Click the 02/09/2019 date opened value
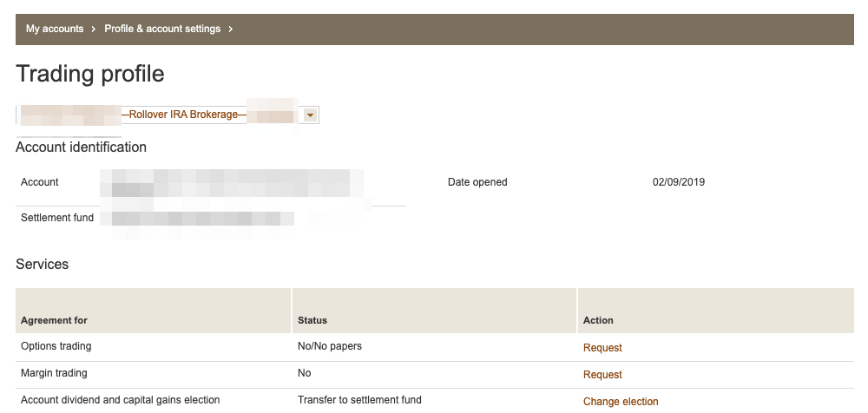The height and width of the screenshot is (413, 868). click(x=679, y=182)
